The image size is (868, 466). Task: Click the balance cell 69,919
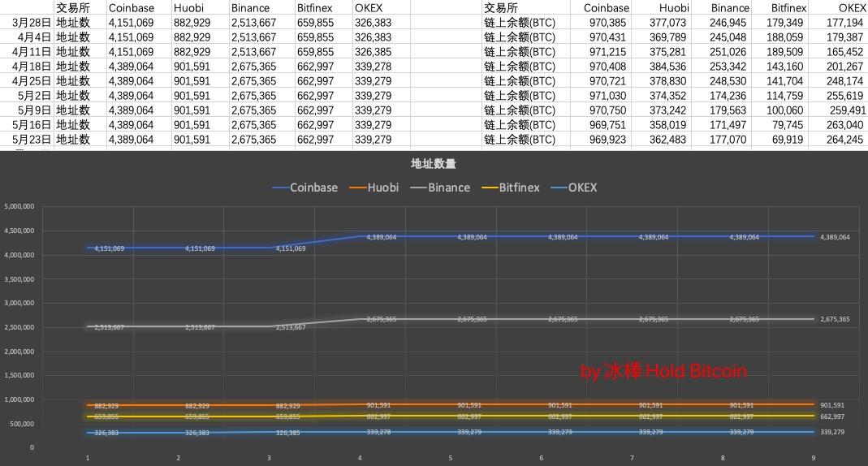(788, 140)
